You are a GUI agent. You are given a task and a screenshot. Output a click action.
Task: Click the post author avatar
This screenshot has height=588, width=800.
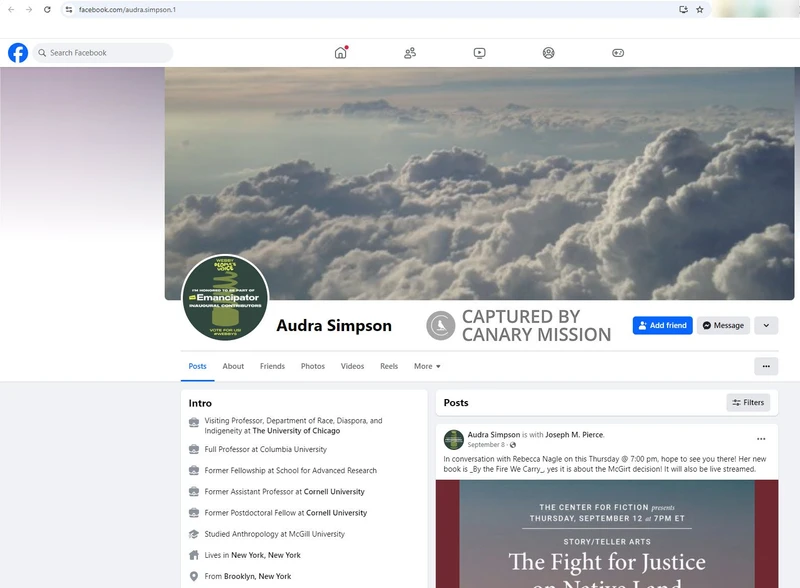click(x=454, y=439)
